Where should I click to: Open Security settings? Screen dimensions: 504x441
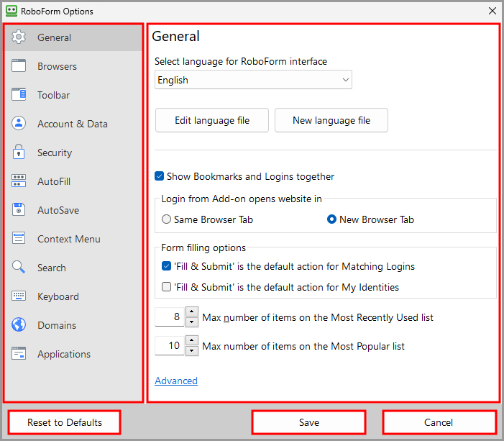(x=73, y=153)
